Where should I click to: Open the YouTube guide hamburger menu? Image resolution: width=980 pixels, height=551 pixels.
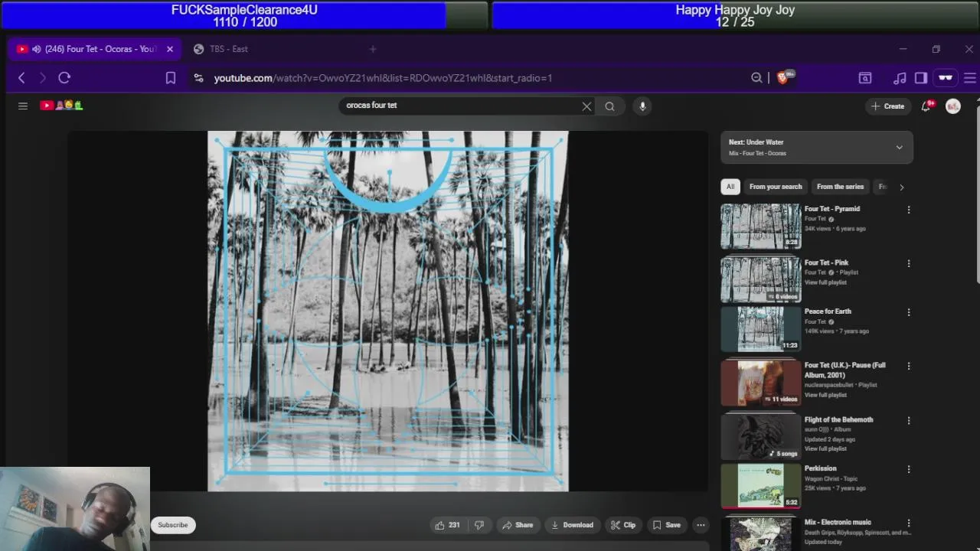pyautogui.click(x=23, y=106)
